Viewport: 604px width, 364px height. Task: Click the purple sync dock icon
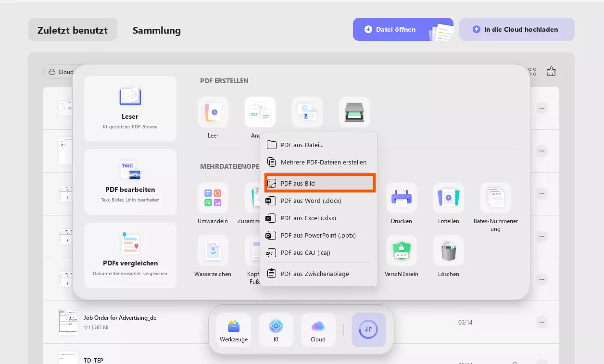coord(369,330)
